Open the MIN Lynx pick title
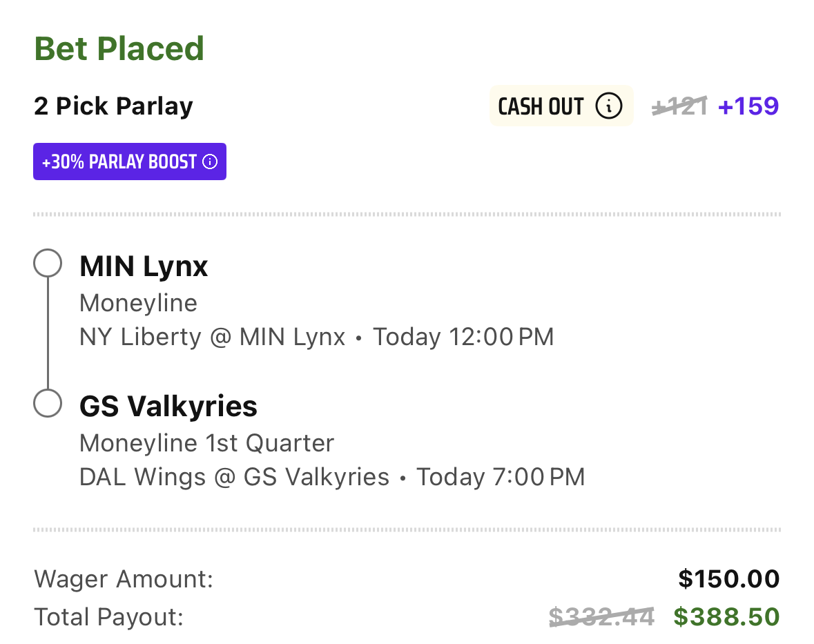The width and height of the screenshot is (814, 644). [x=144, y=266]
